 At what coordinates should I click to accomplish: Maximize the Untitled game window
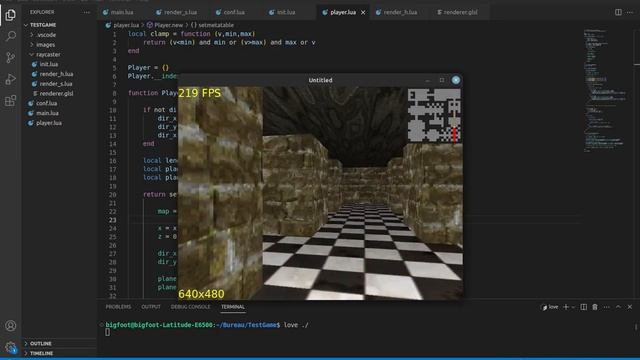[x=442, y=80]
